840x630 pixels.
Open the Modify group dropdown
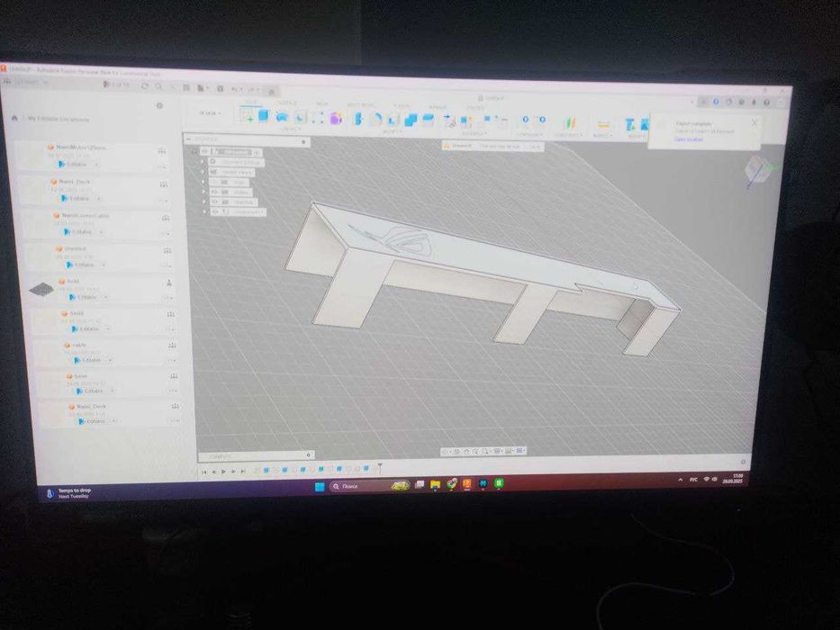point(393,131)
